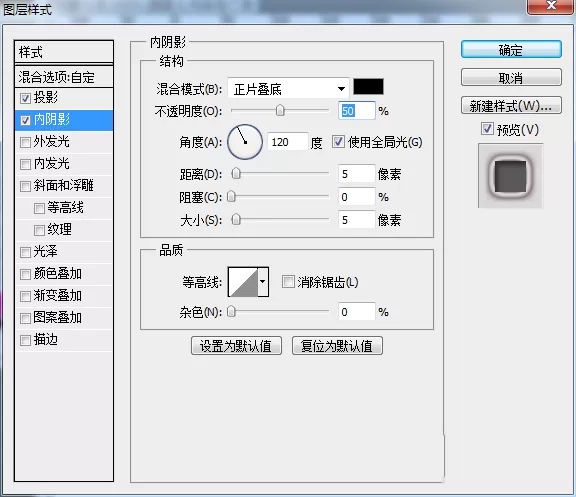
Task: Toggle 使用全局光(G) checkbox
Action: (x=338, y=142)
